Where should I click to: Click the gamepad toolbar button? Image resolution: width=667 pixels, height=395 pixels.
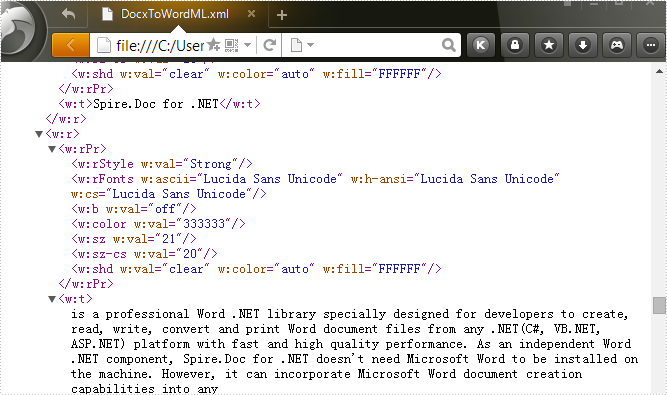(617, 45)
